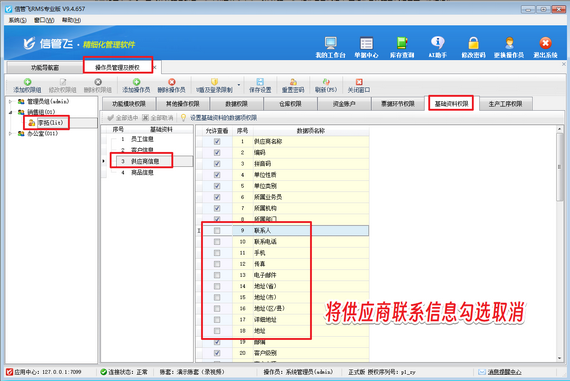Open the 单据中心 icon
This screenshot has width=570, height=381.
366,43
